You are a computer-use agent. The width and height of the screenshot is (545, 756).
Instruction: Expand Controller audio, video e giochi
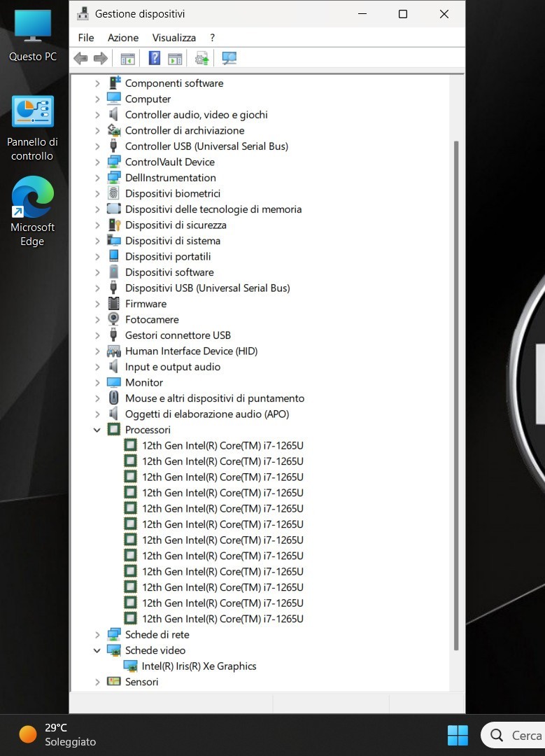coord(97,115)
